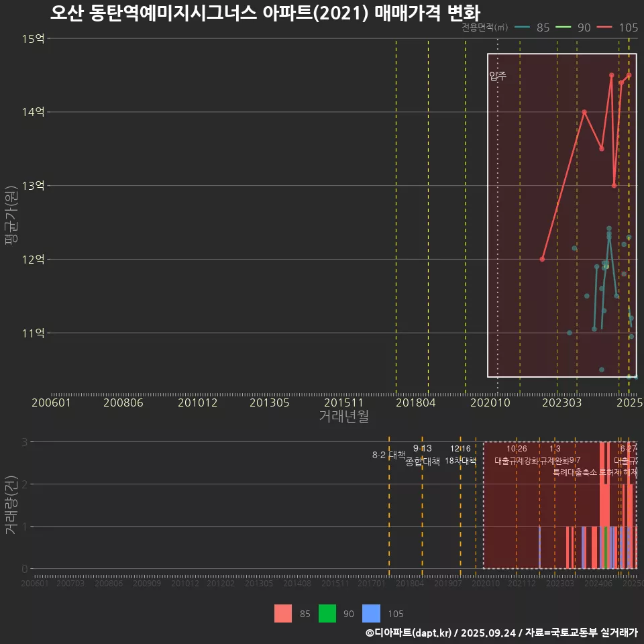Screen dimensions: 644x644
Task: Click the 12·16 18차대책 policy label
Action: coord(460,455)
